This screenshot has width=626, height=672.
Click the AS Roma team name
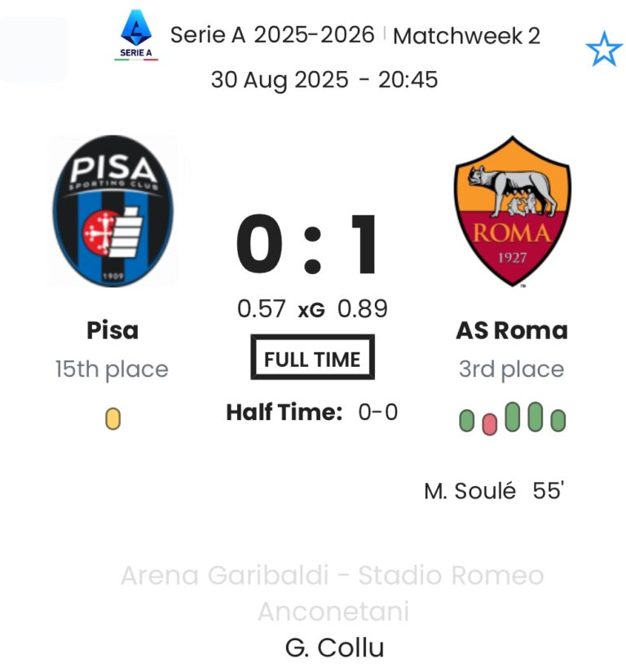coord(512,330)
